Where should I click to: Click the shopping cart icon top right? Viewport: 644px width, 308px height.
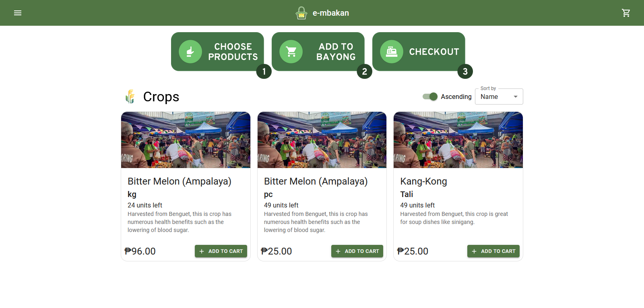point(626,12)
